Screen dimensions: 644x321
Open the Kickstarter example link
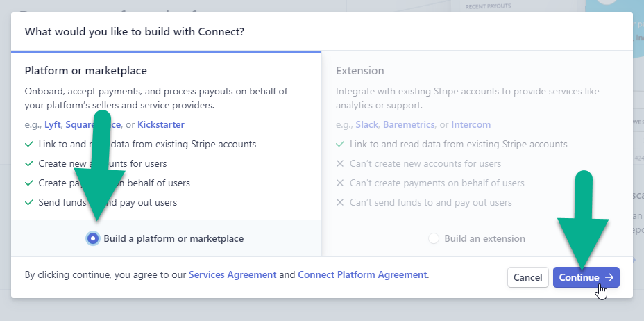click(161, 124)
